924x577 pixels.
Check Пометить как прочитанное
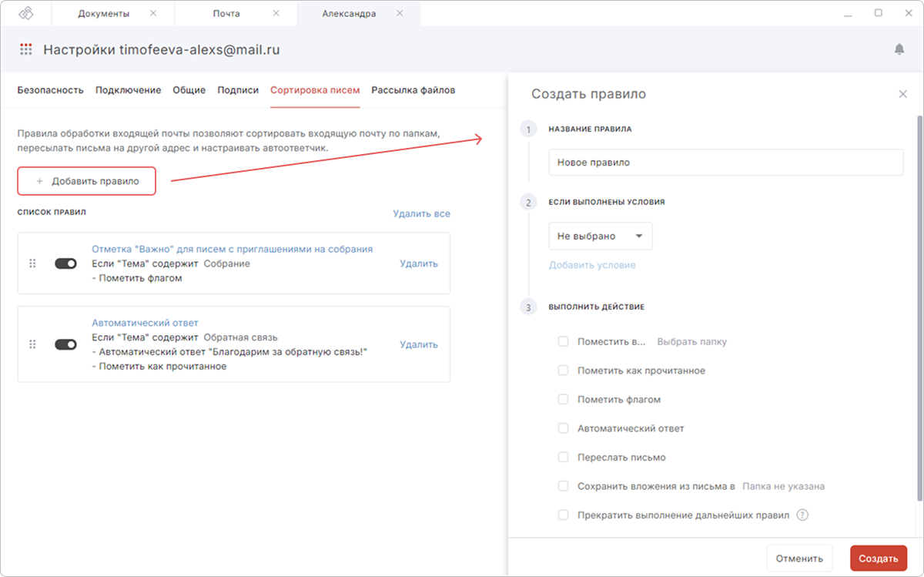tap(563, 371)
